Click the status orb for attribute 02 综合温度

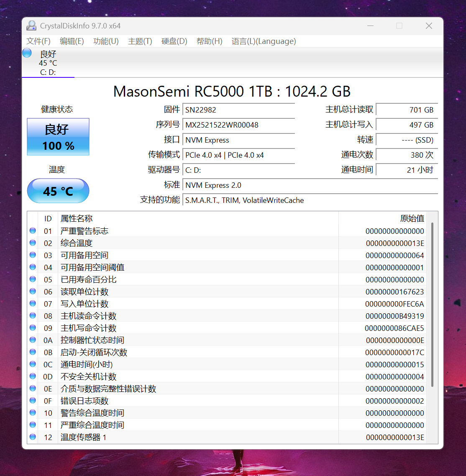click(33, 243)
